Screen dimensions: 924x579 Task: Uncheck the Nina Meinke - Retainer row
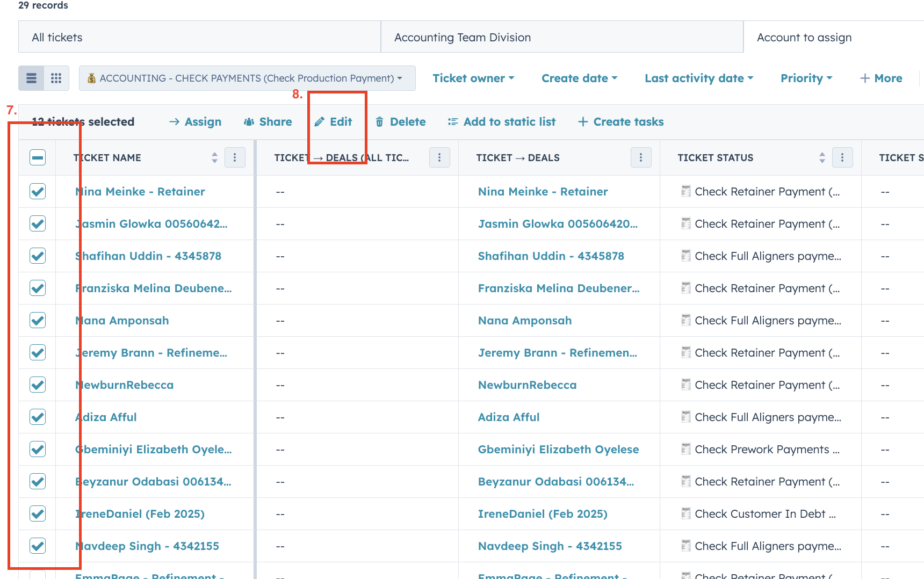(38, 192)
